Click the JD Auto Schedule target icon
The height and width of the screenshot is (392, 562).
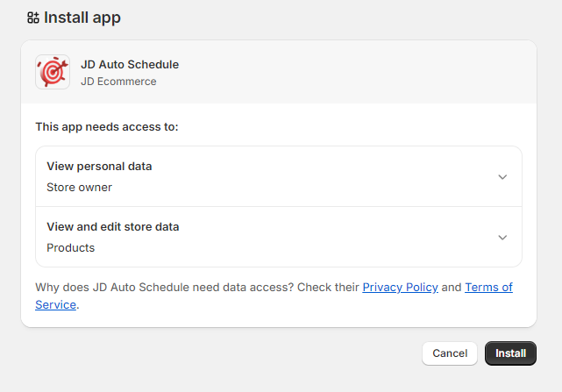pos(53,72)
